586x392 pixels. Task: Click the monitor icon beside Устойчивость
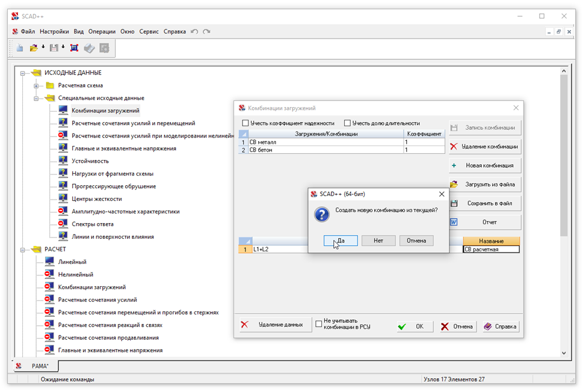(63, 161)
